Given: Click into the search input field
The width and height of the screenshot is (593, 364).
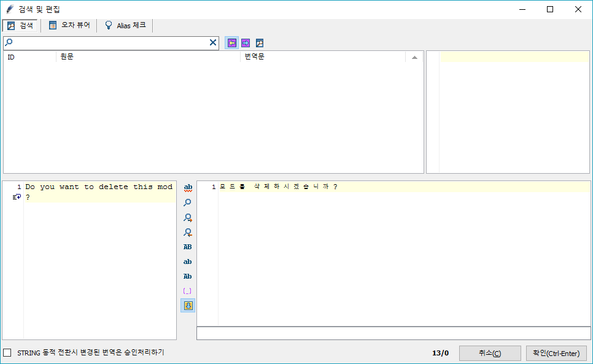Looking at the screenshot, I should [x=110, y=43].
